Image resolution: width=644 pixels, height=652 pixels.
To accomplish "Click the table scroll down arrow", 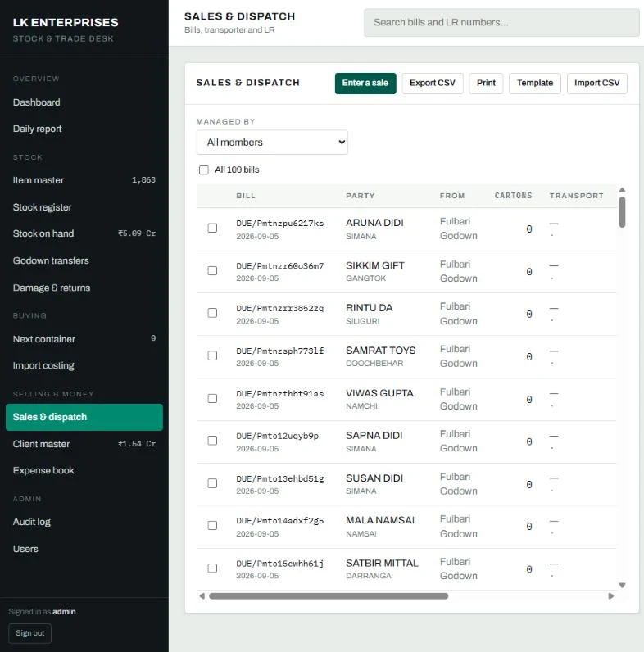I will point(622,585).
